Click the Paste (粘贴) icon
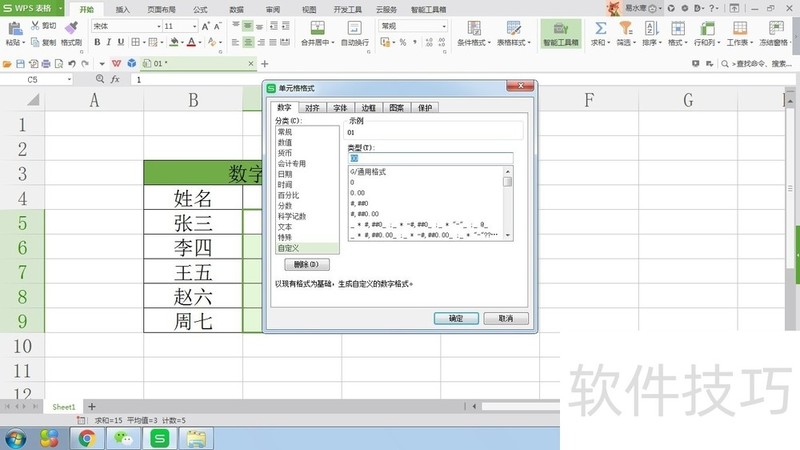The image size is (800, 450). click(15, 29)
